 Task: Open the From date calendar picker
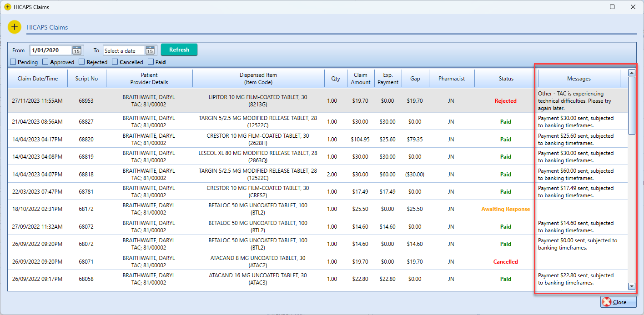tap(77, 50)
